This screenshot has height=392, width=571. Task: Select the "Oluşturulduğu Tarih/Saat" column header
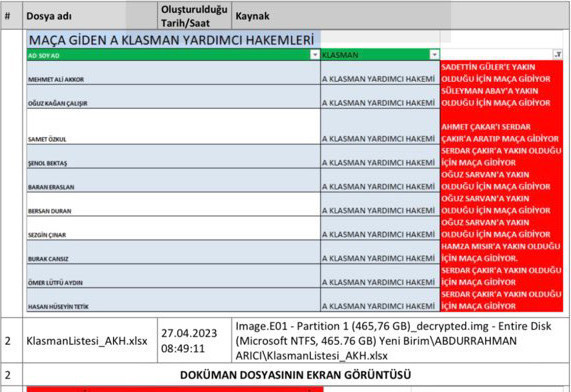194,16
